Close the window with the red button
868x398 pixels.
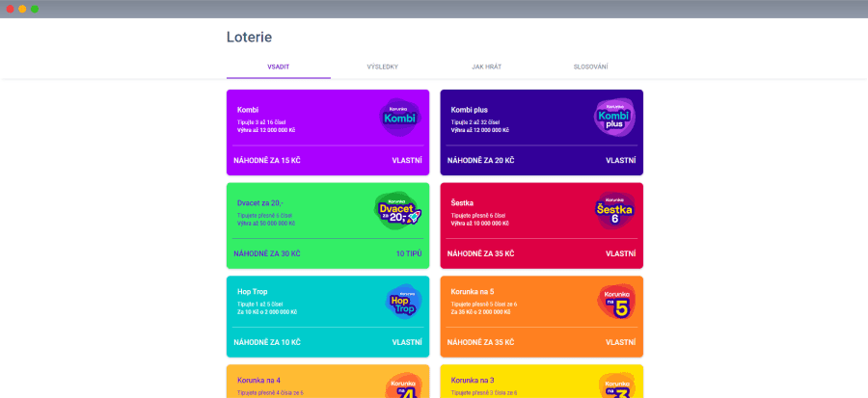tap(10, 9)
